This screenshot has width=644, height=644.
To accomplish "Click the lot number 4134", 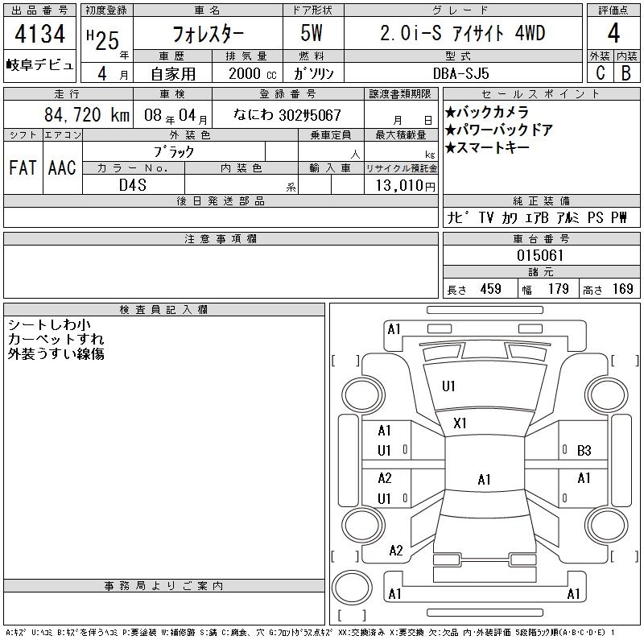I will [x=39, y=34].
